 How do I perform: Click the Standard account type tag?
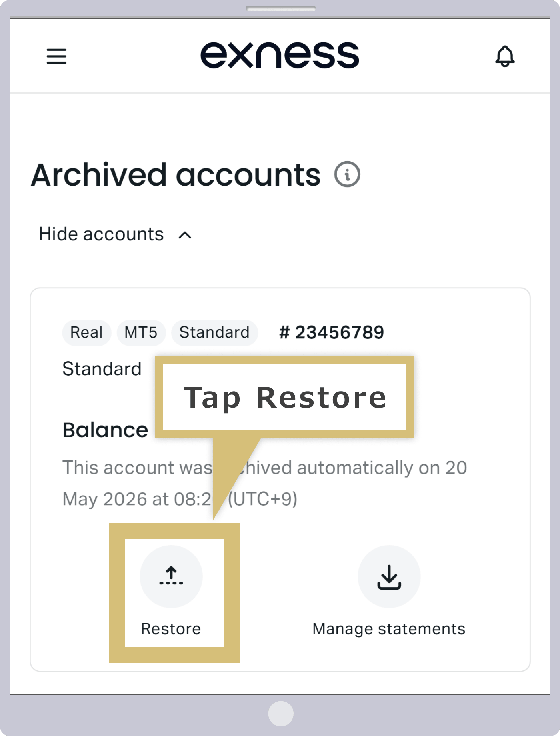pos(214,332)
